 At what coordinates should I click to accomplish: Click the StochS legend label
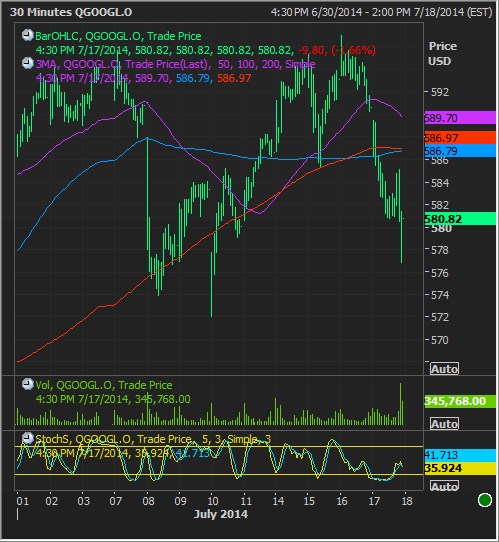(153, 439)
